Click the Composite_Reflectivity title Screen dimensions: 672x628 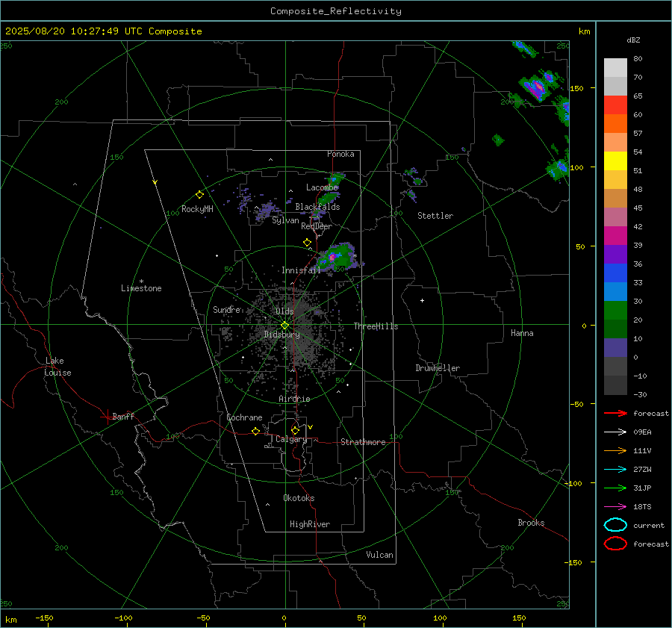335,11
